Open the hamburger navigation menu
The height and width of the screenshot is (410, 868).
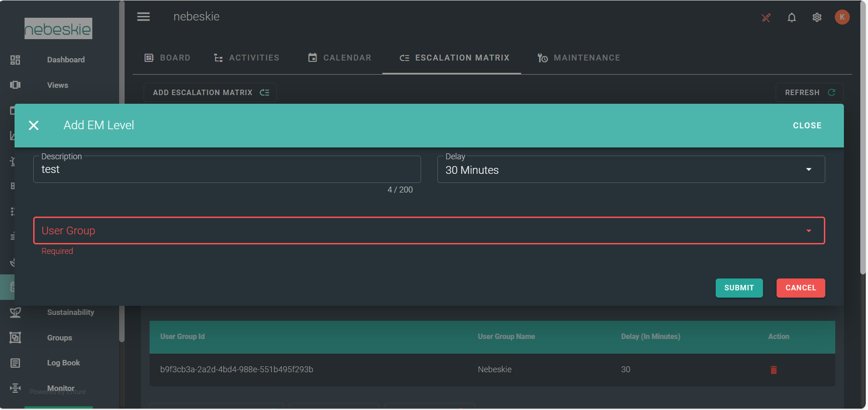(143, 17)
